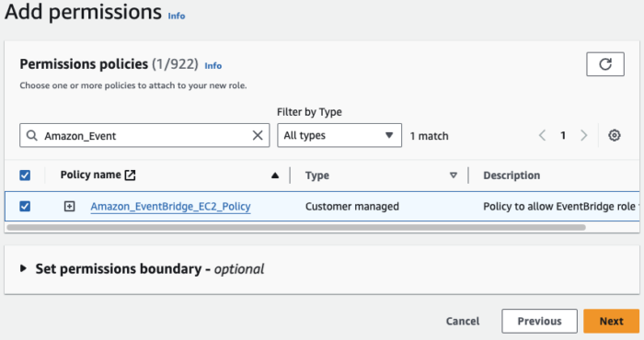The width and height of the screenshot is (644, 340).
Task: Click the Previous button
Action: 539,321
